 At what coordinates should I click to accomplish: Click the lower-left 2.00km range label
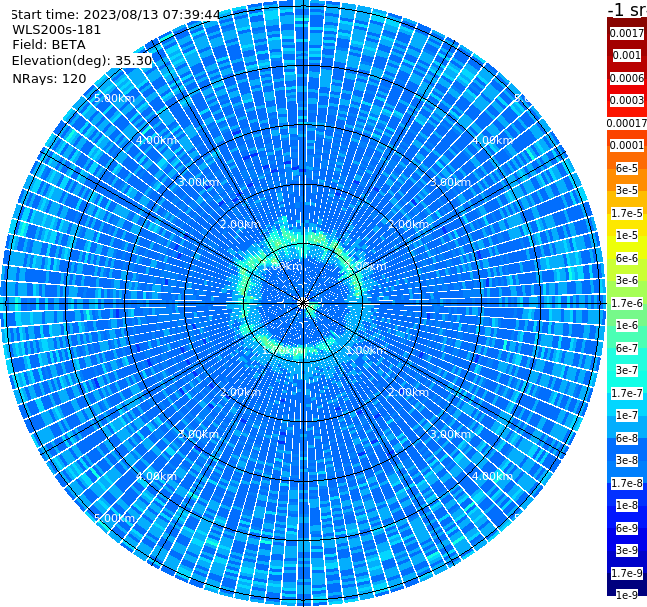click(x=240, y=392)
